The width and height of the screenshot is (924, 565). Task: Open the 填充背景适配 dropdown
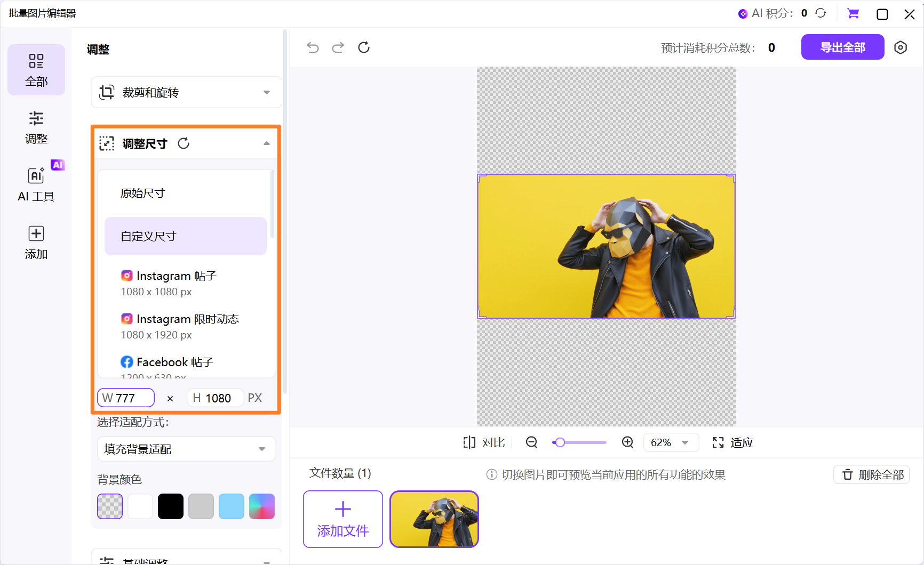click(x=186, y=449)
